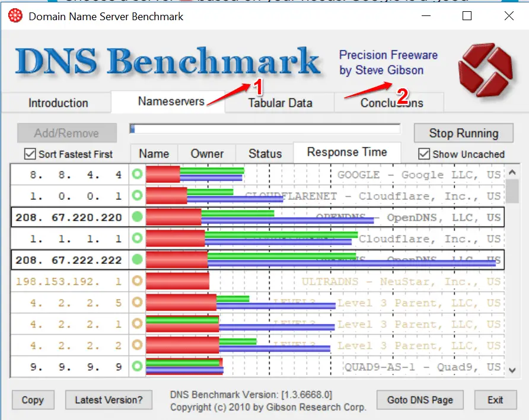Screen dimensions: 529x420
Task: Click the DNS Benchmark app icon in title bar
Action: tap(15, 16)
